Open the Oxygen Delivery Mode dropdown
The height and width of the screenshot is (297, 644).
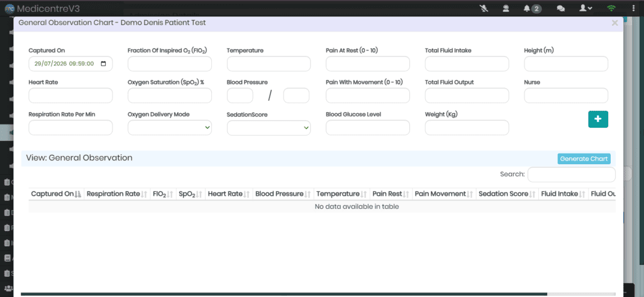170,128
